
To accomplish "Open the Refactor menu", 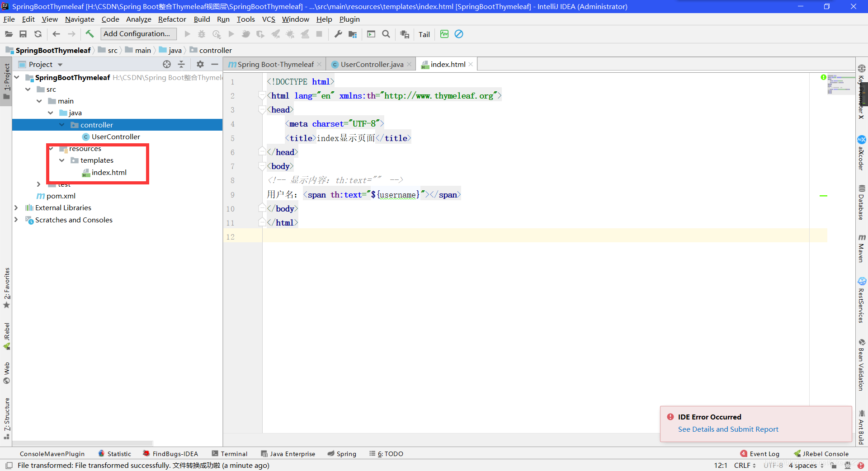I will coord(172,19).
